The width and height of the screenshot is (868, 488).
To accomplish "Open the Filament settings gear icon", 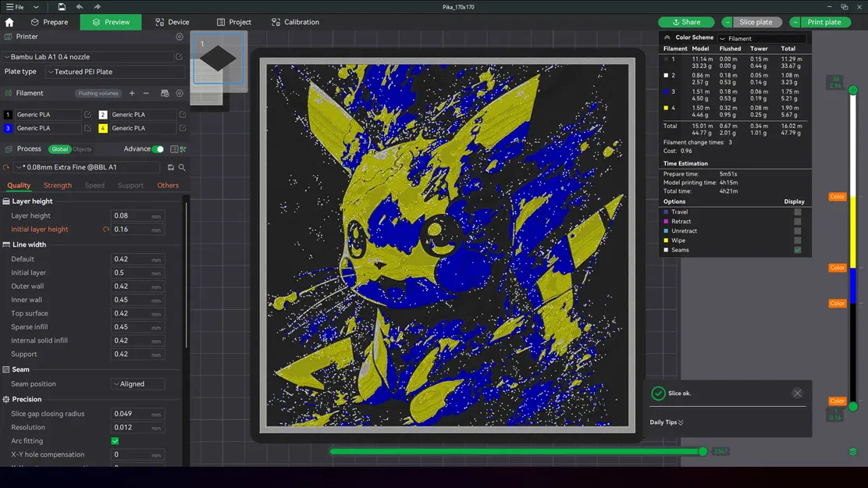I will point(180,93).
